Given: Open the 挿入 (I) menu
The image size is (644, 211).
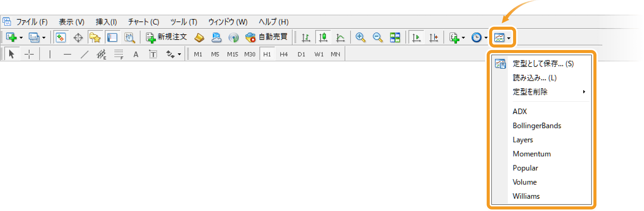Looking at the screenshot, I should (106, 22).
